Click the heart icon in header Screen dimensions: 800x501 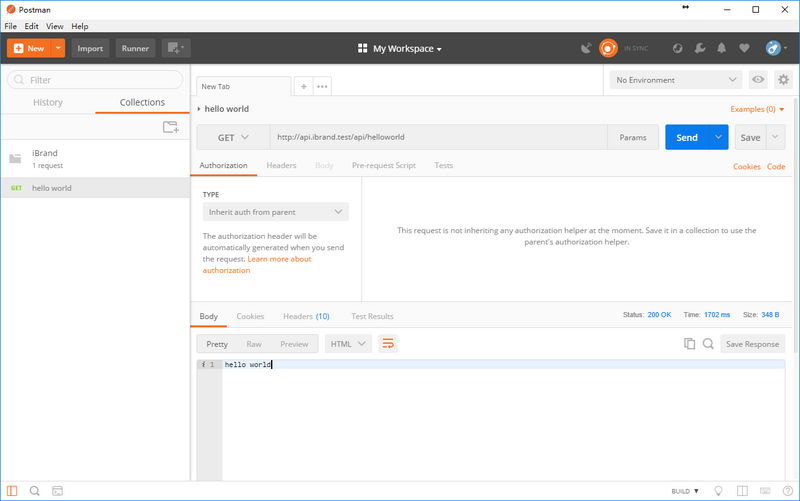(x=744, y=48)
